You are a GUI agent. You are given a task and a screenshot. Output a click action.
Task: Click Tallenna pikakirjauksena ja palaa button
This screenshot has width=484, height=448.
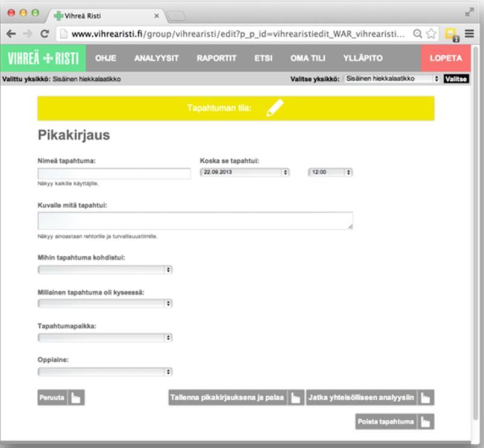(236, 397)
